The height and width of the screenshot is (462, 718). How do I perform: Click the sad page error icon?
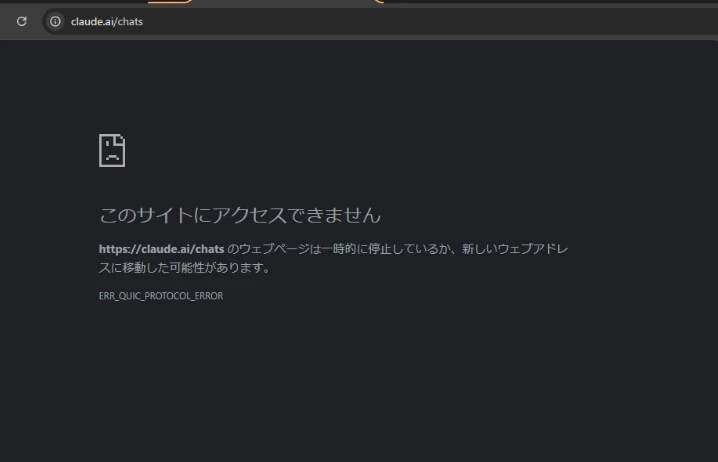pyautogui.click(x=112, y=151)
